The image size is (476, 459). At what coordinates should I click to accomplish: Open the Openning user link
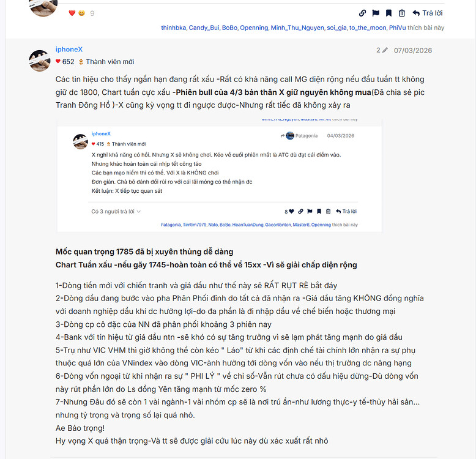[254, 28]
